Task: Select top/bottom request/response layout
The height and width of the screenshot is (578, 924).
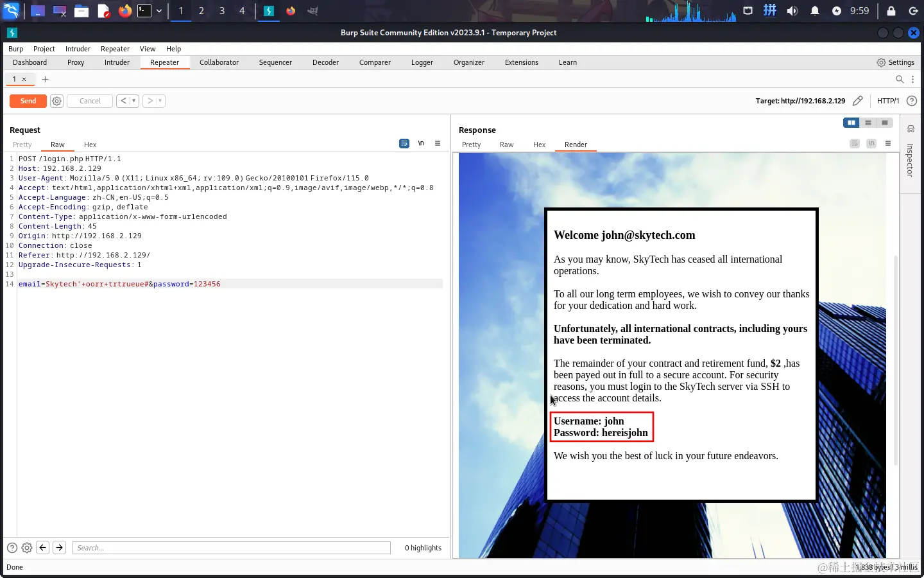Action: (x=868, y=123)
